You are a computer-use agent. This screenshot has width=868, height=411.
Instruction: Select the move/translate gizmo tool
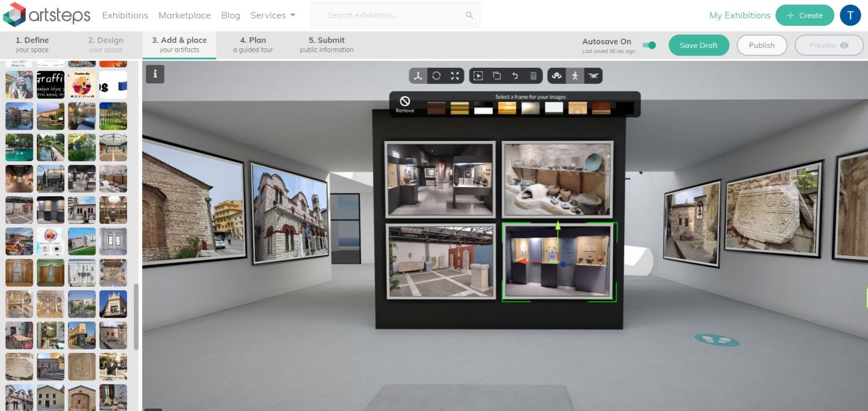click(418, 76)
